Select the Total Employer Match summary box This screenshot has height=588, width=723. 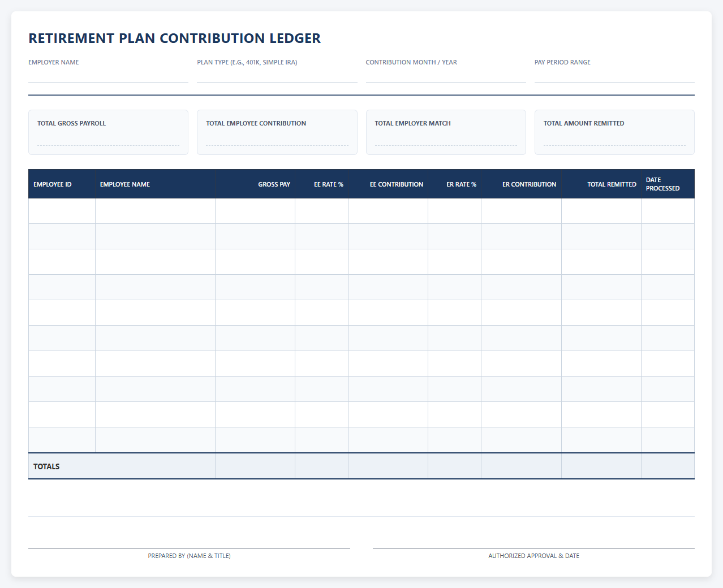446,132
